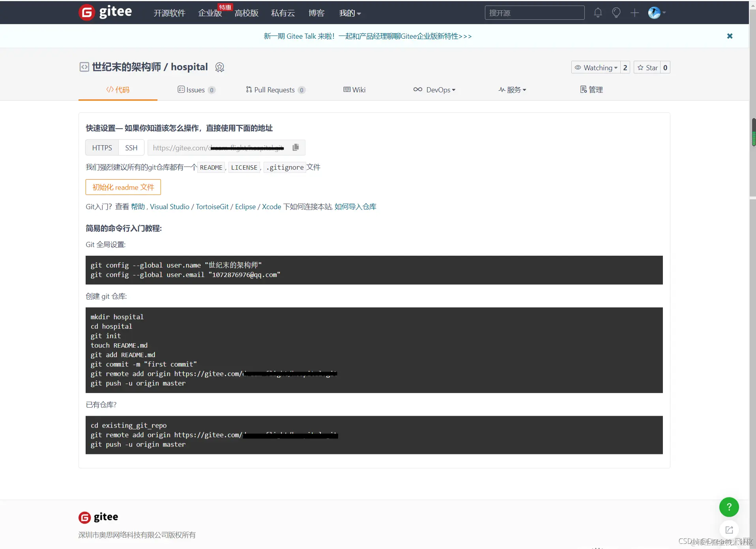The height and width of the screenshot is (549, 756).
Task: Open the Gitee Talk announcement link
Action: pyautogui.click(x=368, y=36)
